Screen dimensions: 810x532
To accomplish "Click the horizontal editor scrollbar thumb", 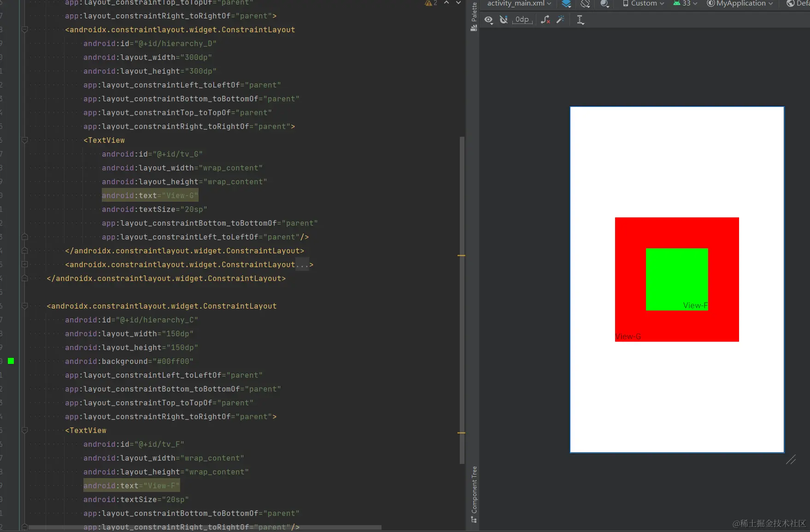I will (205, 527).
